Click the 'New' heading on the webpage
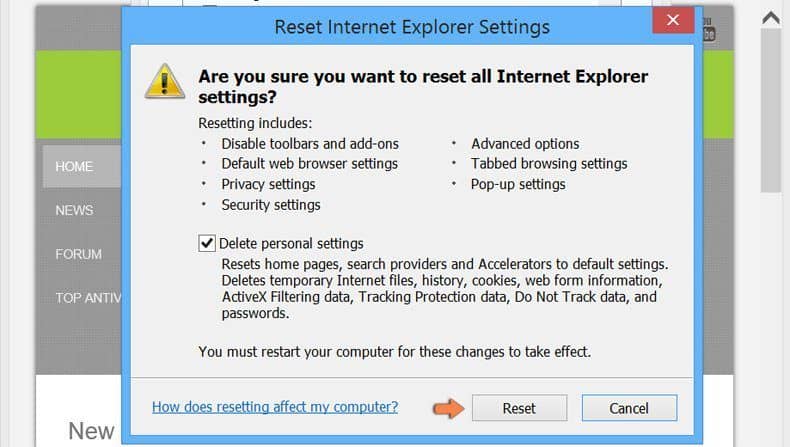 point(92,431)
